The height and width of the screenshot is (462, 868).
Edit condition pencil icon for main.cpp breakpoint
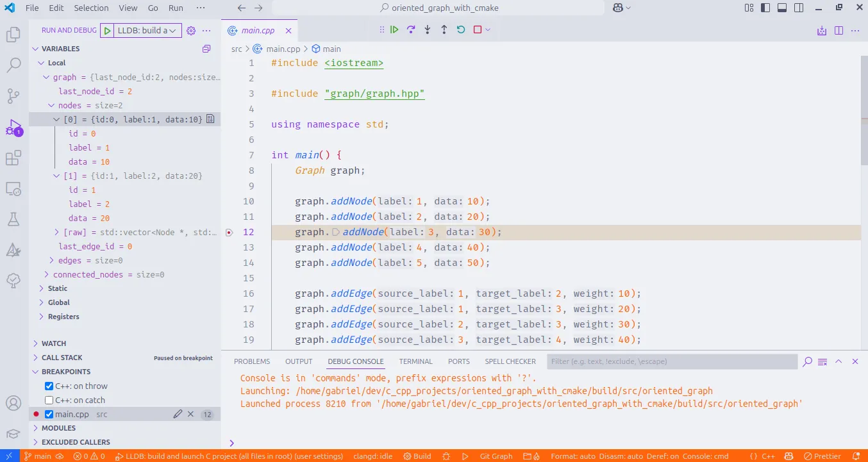[178, 414]
